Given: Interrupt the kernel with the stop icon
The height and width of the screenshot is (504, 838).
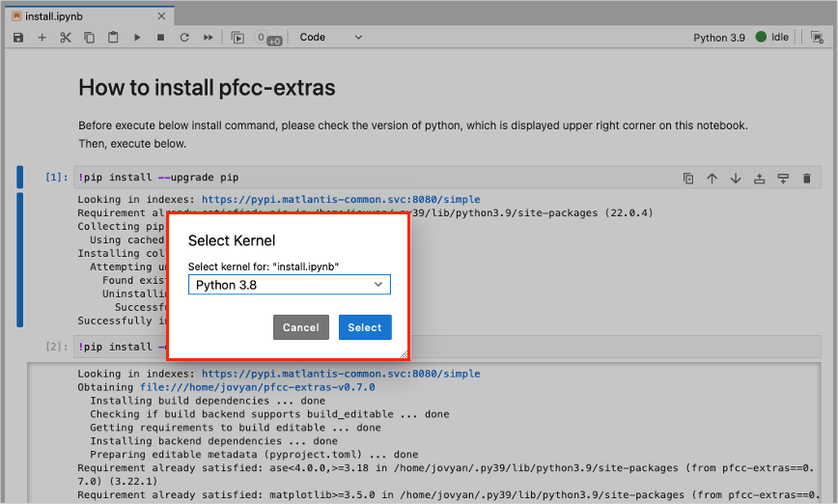Looking at the screenshot, I should pos(160,38).
